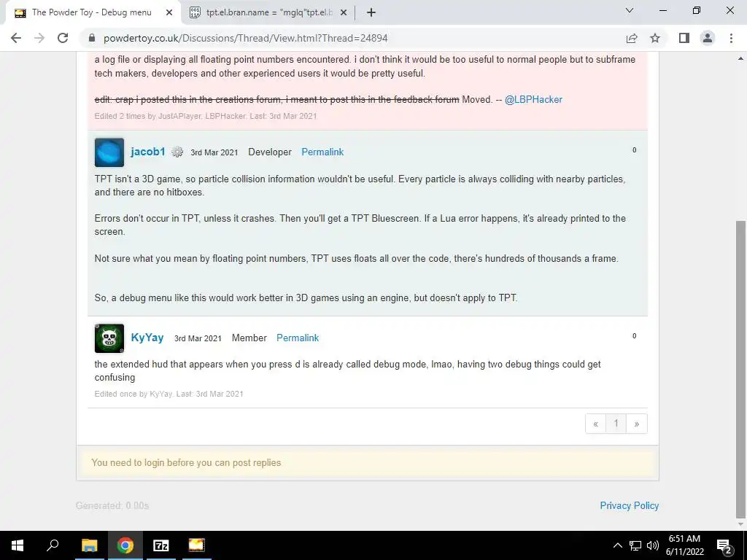
Task: Bookmark this page with the star icon
Action: click(655, 38)
